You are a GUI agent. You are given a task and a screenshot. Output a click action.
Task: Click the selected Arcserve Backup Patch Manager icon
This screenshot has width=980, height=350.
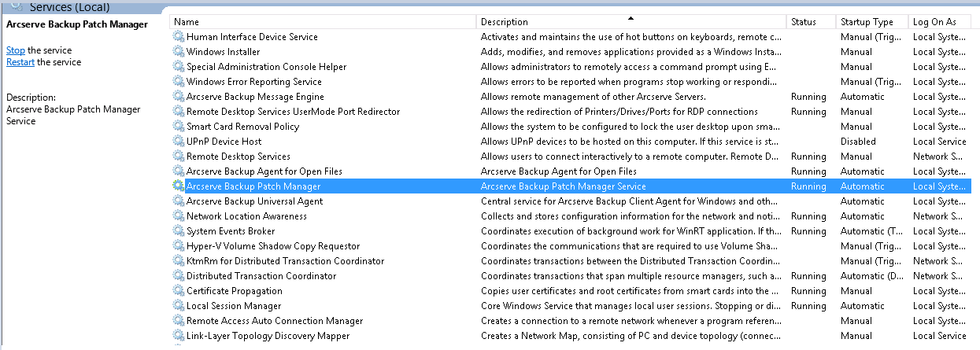(x=179, y=186)
